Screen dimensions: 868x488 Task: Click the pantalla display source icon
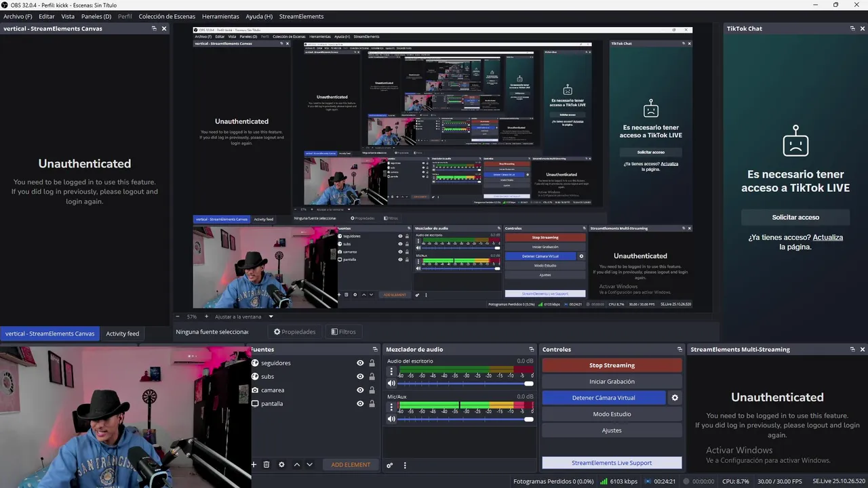click(255, 404)
